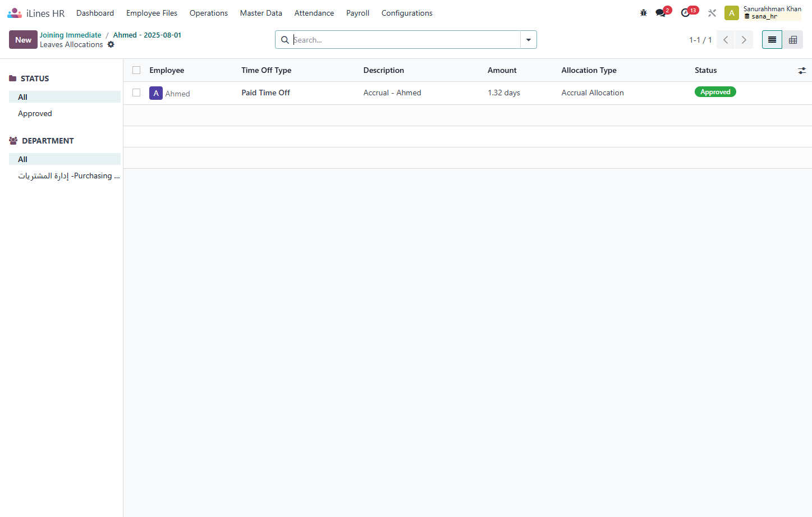The image size is (812, 517).
Task: Switch to pivot table view
Action: point(793,40)
